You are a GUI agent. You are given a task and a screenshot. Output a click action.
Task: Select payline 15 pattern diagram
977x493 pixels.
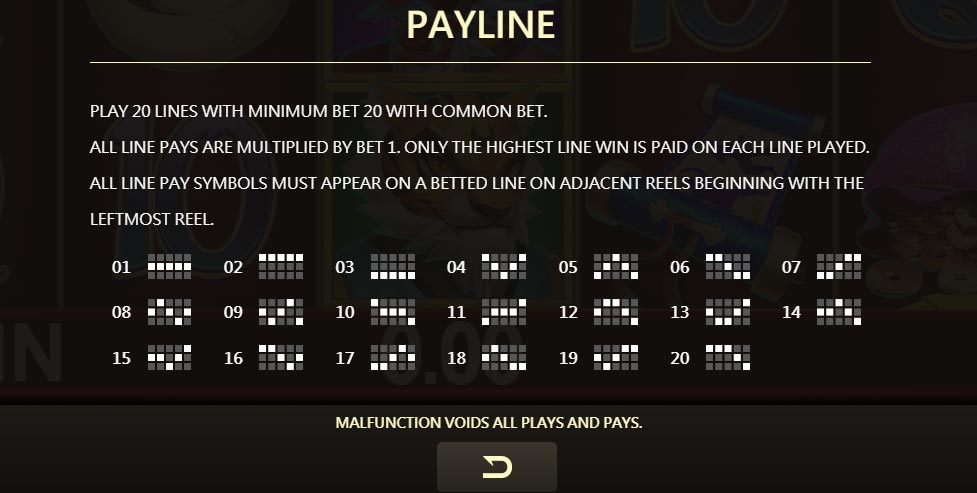coord(169,358)
